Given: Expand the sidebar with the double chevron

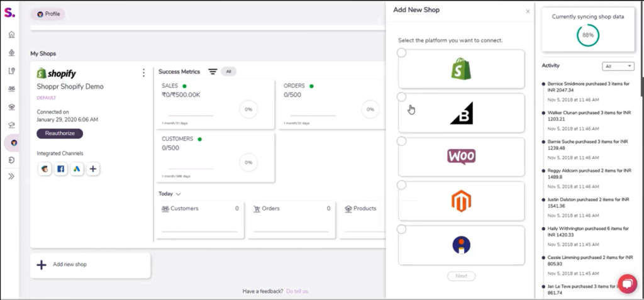Looking at the screenshot, I should pyautogui.click(x=11, y=177).
